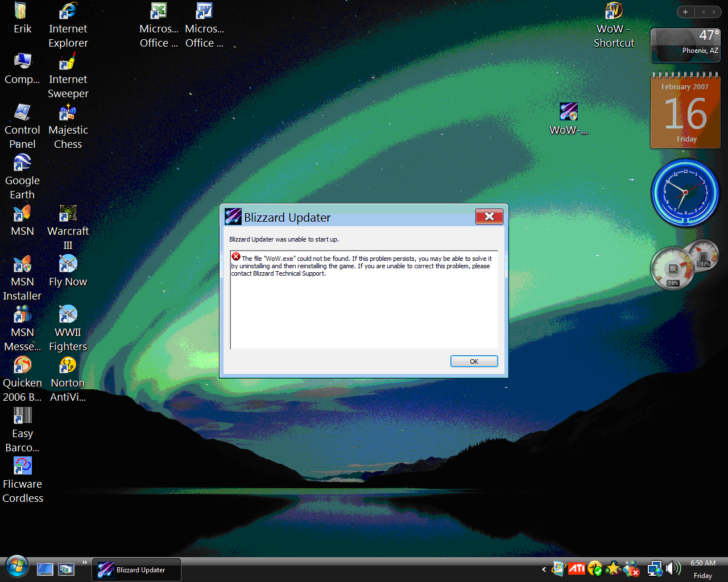728x582 pixels.
Task: Click Show Desktop in Quick Launch
Action: click(x=45, y=569)
